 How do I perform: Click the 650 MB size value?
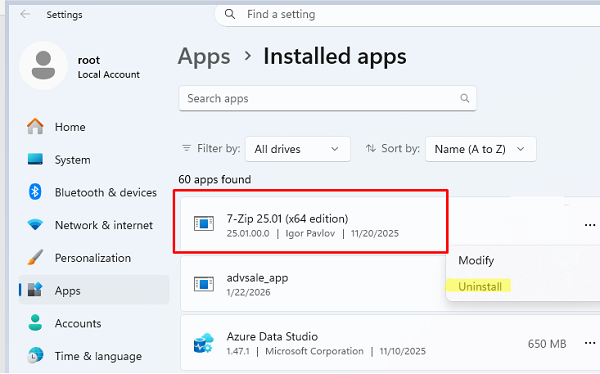547,344
